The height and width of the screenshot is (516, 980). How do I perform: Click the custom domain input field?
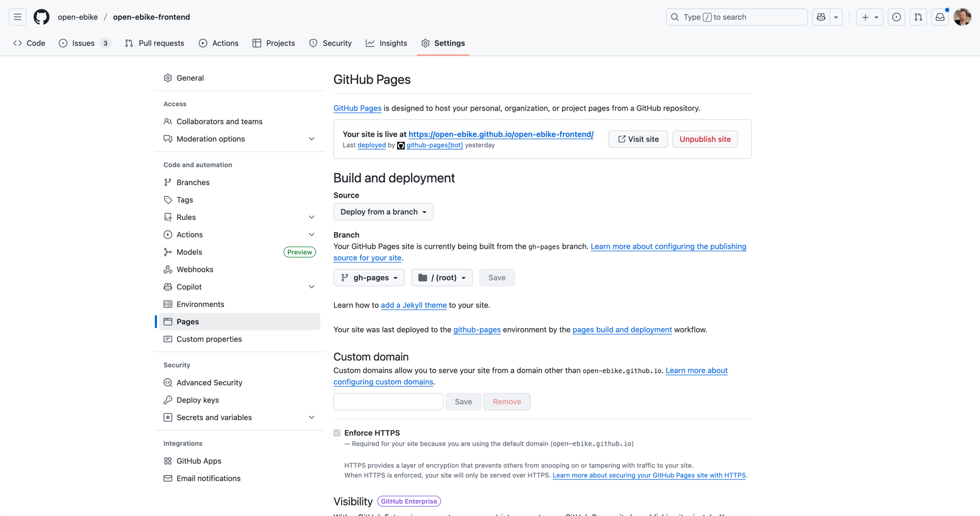(x=388, y=401)
